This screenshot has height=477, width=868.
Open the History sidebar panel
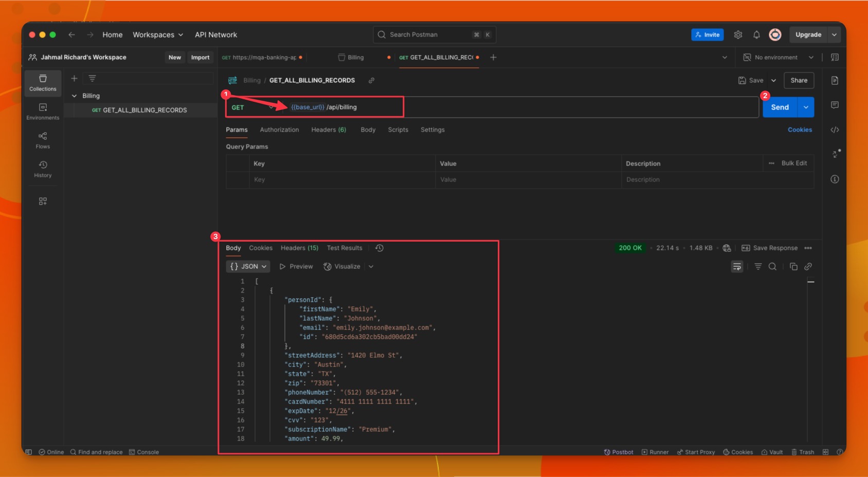[x=43, y=169]
